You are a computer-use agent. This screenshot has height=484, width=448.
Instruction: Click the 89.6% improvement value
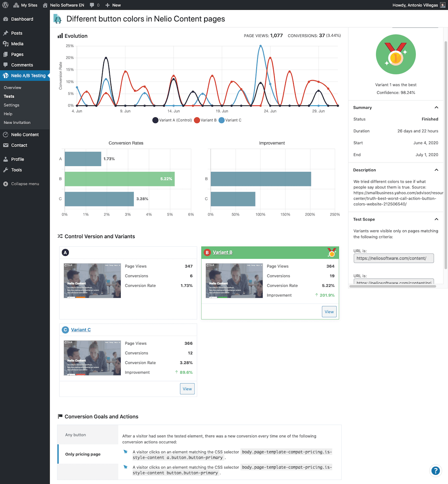click(184, 372)
